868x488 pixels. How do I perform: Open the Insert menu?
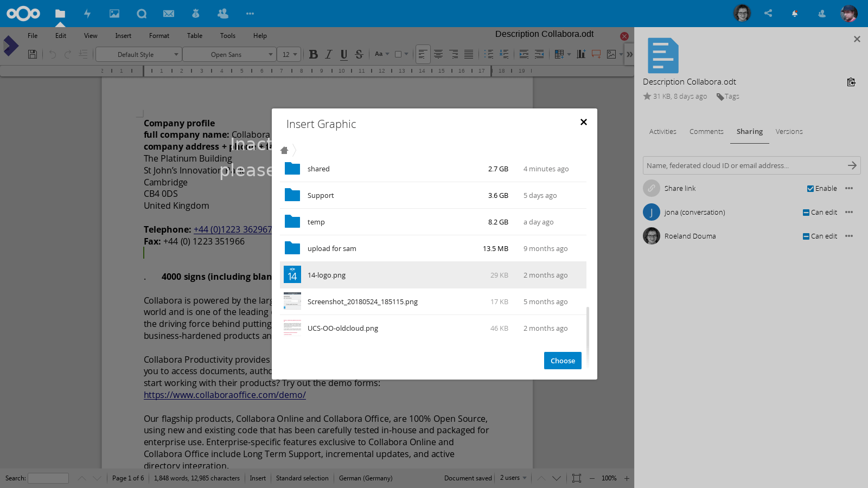123,36
